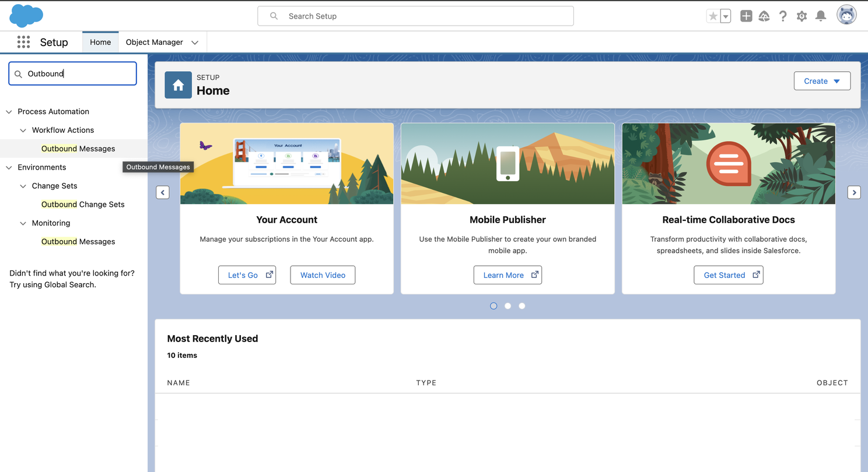Click Learn More on Mobile Publisher card
Image resolution: width=868 pixels, height=472 pixels.
tap(508, 275)
